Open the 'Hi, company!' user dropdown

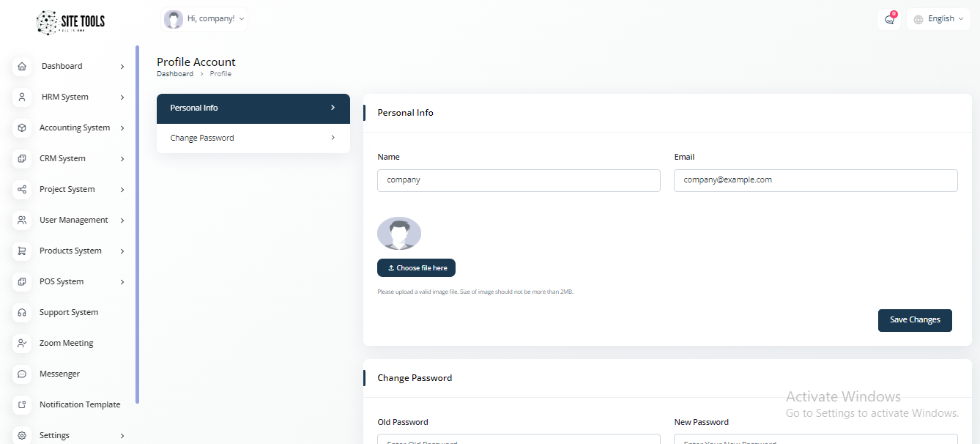pos(204,19)
